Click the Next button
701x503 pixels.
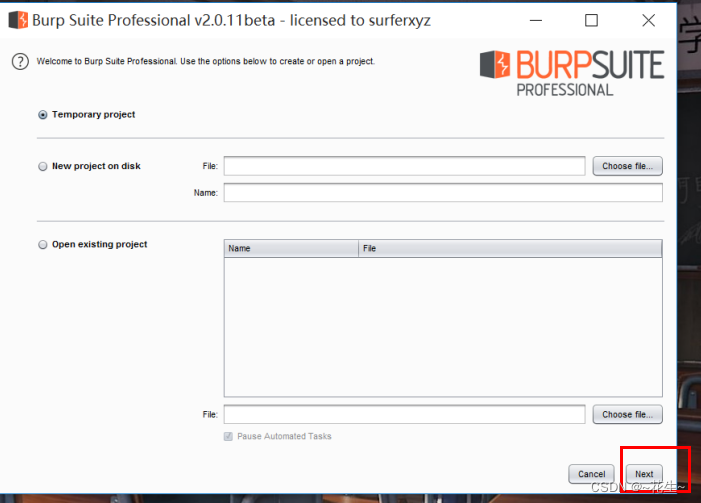coord(644,474)
